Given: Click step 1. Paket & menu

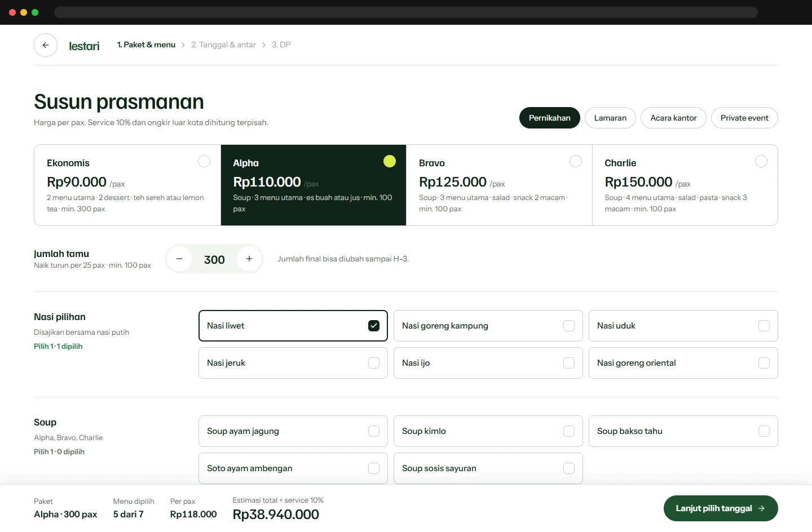Looking at the screenshot, I should coord(146,45).
